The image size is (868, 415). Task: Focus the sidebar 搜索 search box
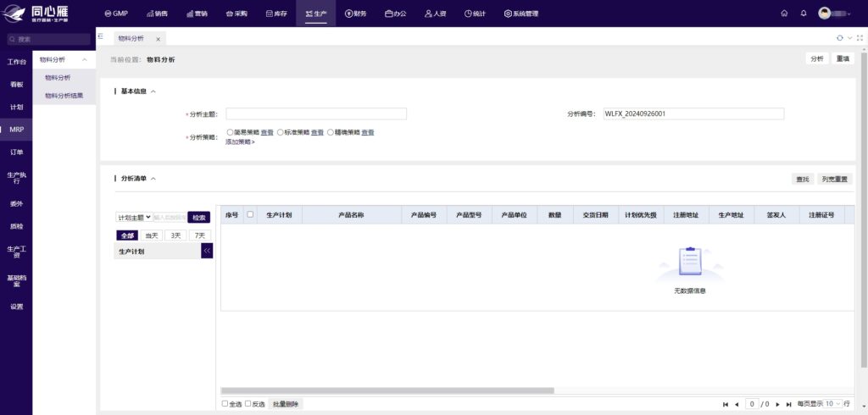pyautogui.click(x=48, y=39)
